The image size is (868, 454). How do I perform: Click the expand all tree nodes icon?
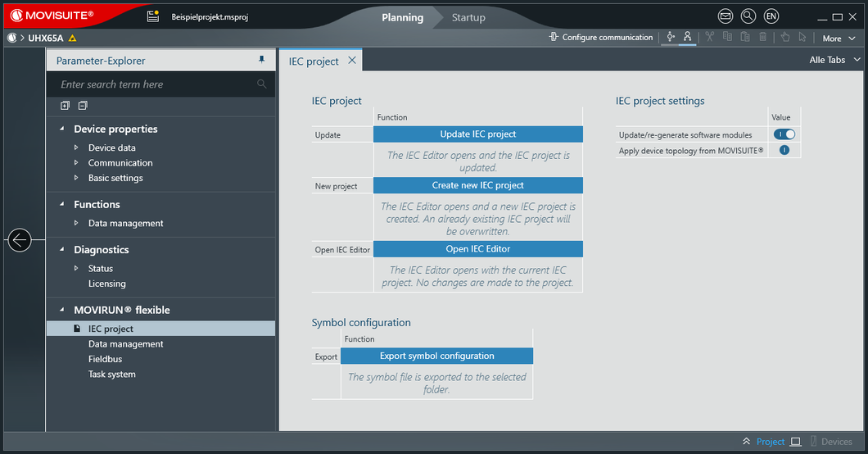[x=65, y=105]
